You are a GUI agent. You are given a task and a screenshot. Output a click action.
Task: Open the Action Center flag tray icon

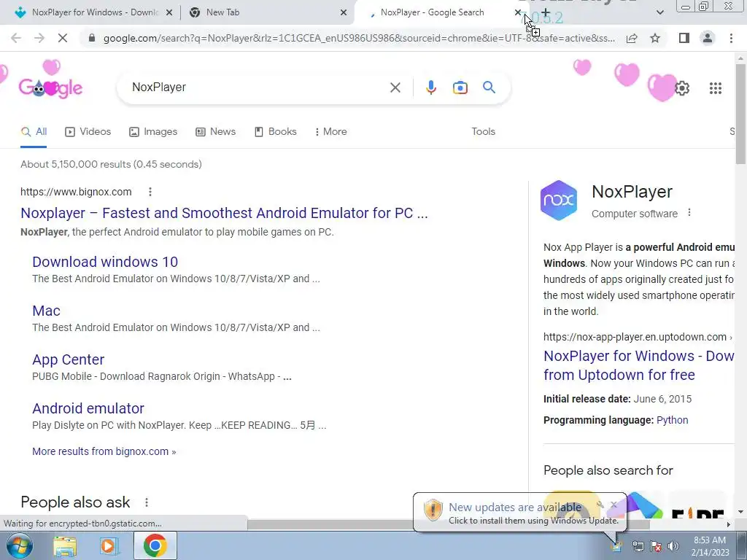click(656, 546)
